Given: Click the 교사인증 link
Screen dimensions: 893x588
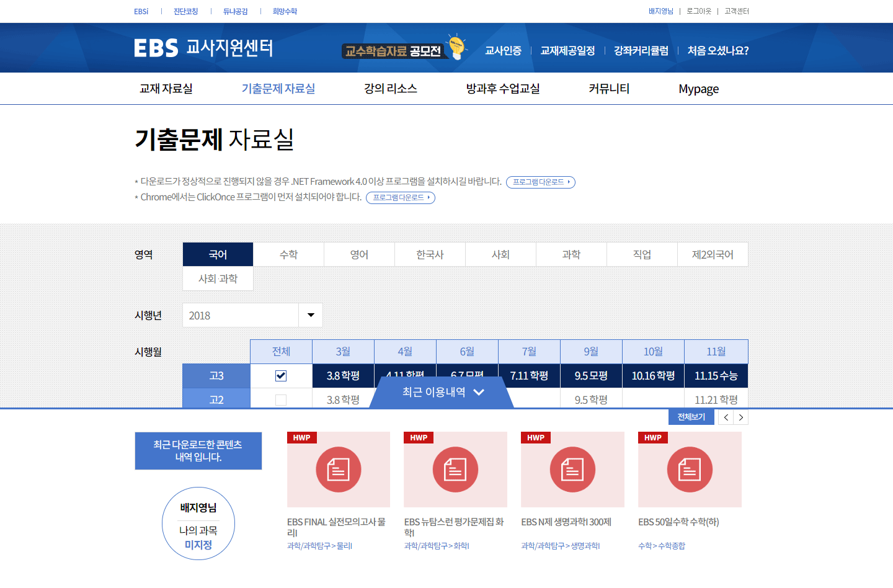Looking at the screenshot, I should [503, 51].
